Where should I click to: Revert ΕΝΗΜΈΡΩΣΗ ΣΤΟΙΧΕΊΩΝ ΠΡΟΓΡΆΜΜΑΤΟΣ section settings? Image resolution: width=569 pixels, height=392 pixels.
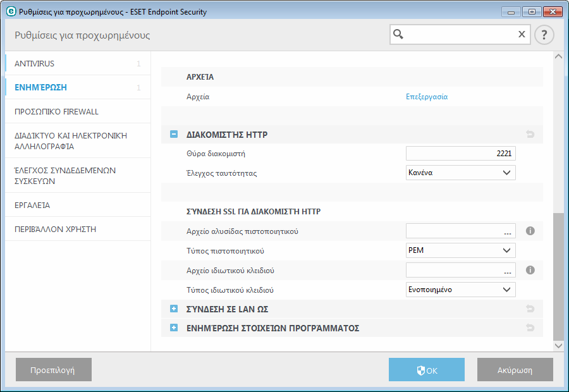click(x=530, y=328)
